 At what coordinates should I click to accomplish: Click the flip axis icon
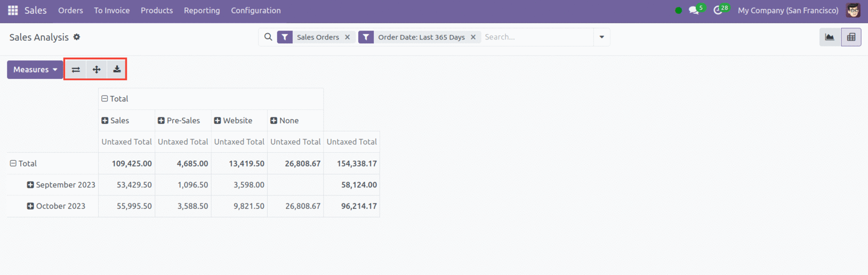(76, 69)
